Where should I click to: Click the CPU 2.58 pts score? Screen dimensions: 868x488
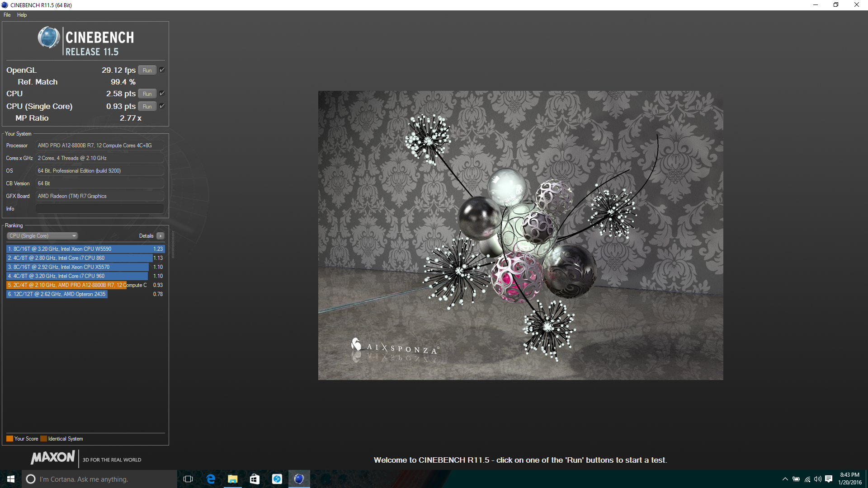(121, 94)
